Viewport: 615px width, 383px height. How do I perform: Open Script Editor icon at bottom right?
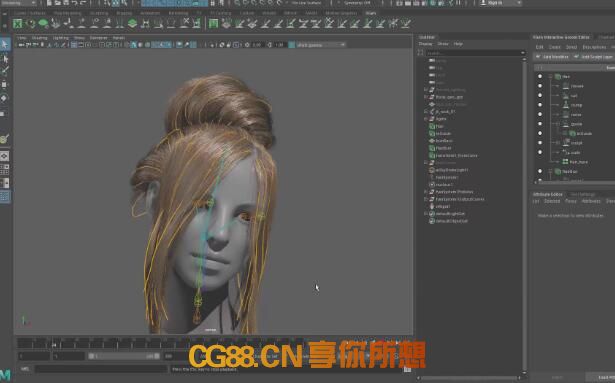coord(407,369)
